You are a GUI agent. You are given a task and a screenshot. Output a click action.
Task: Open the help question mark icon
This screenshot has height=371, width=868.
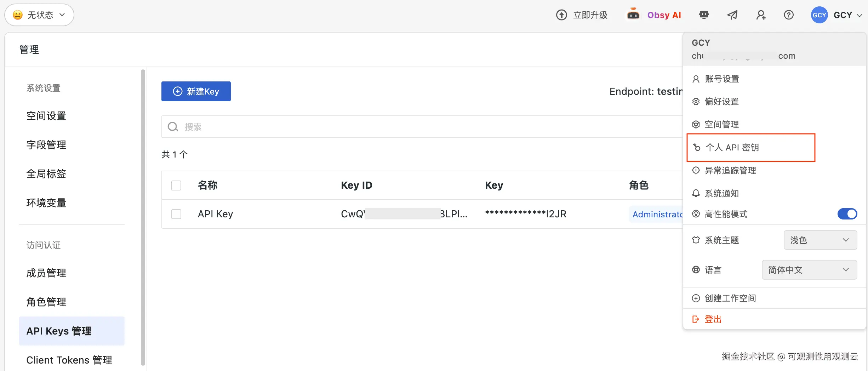(x=789, y=15)
